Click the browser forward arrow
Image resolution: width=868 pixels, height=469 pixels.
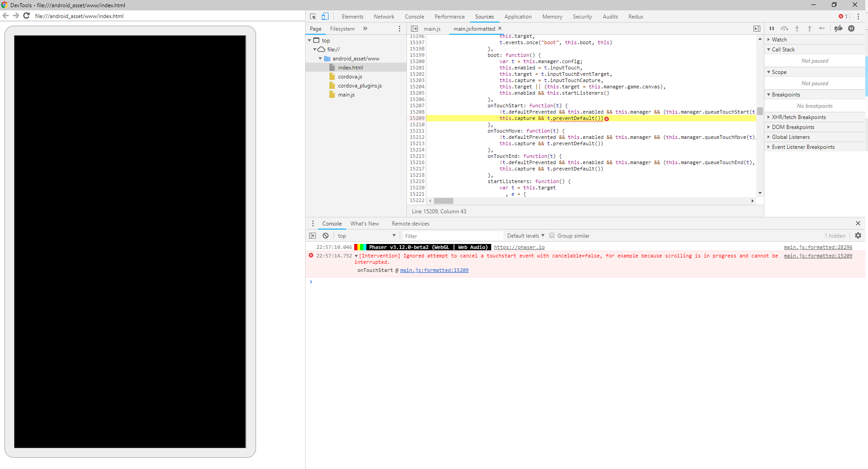coord(16,16)
